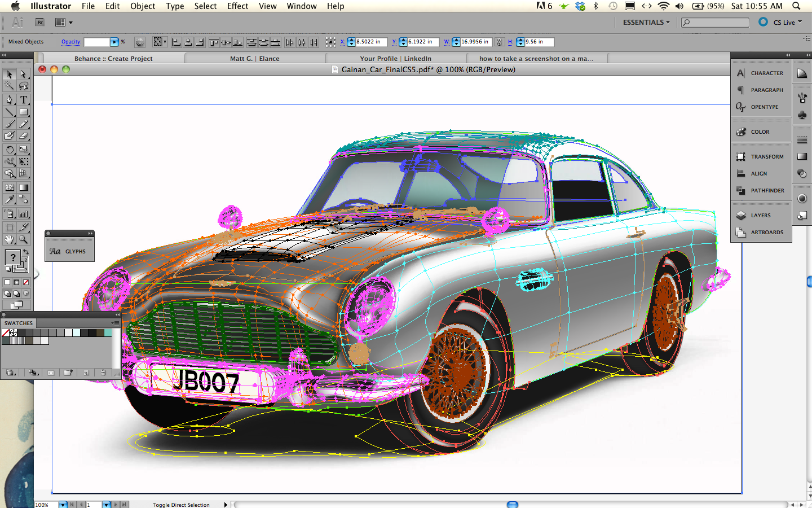
Task: Select the Paintbrush tool
Action: point(10,124)
